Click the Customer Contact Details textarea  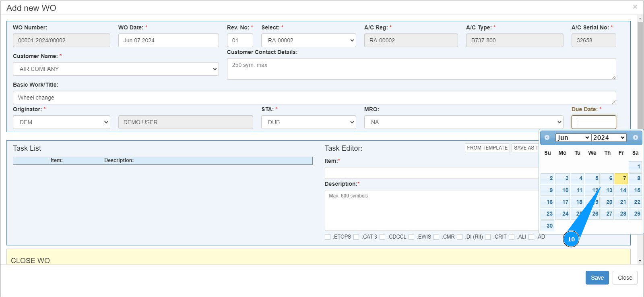(421, 69)
